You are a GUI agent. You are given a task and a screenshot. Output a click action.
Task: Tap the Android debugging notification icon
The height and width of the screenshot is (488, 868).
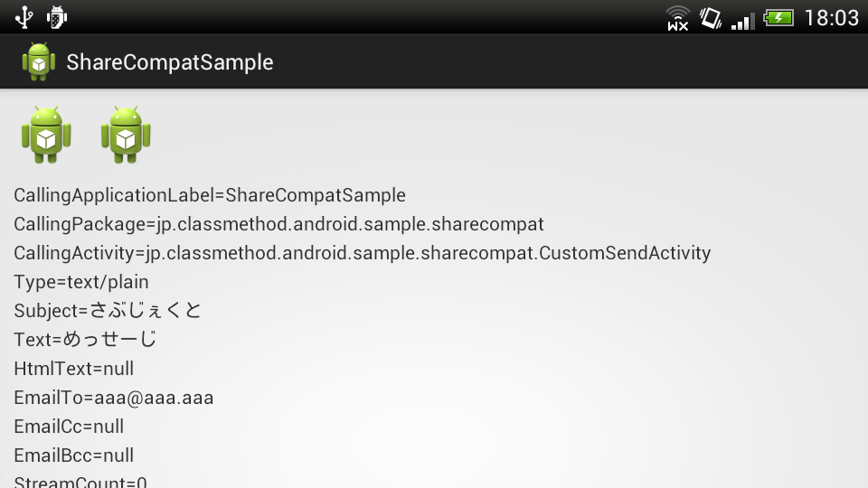click(x=56, y=16)
